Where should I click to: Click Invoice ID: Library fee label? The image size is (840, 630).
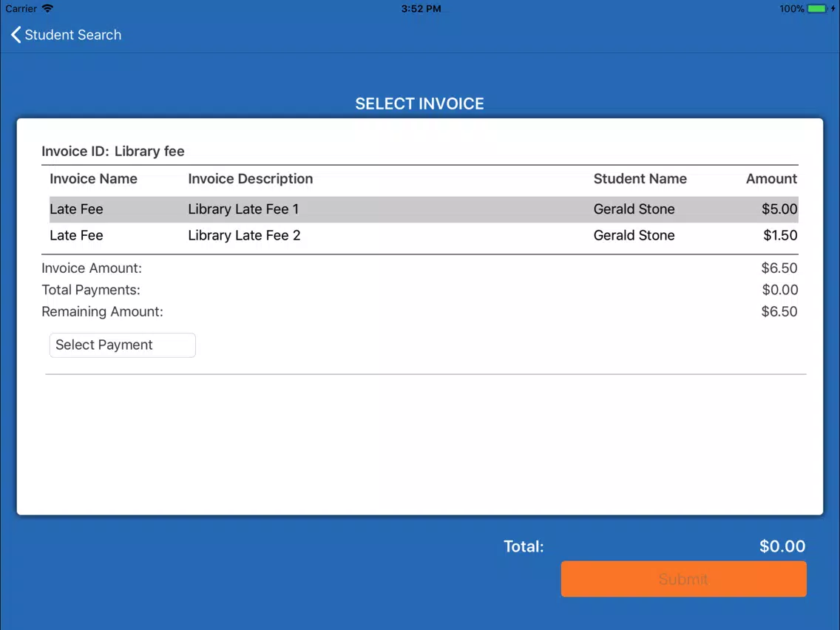113,151
